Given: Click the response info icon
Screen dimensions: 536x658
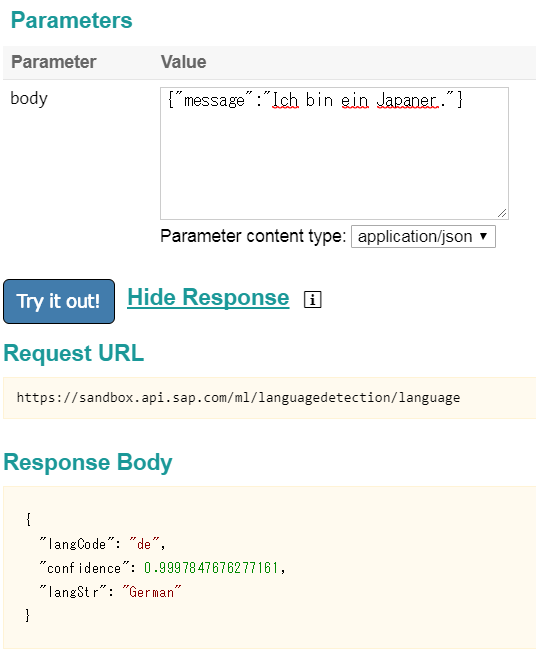Looking at the screenshot, I should 312,300.
